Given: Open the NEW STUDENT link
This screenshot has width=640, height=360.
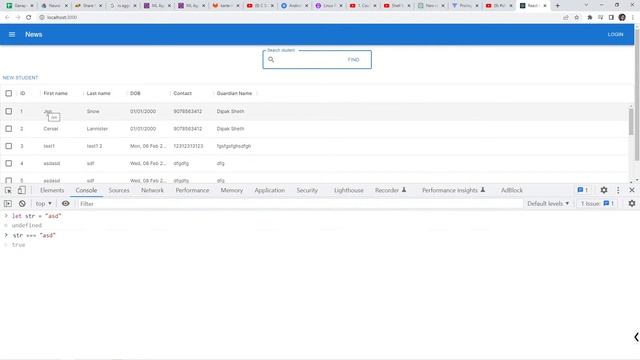Looking at the screenshot, I should pyautogui.click(x=20, y=78).
